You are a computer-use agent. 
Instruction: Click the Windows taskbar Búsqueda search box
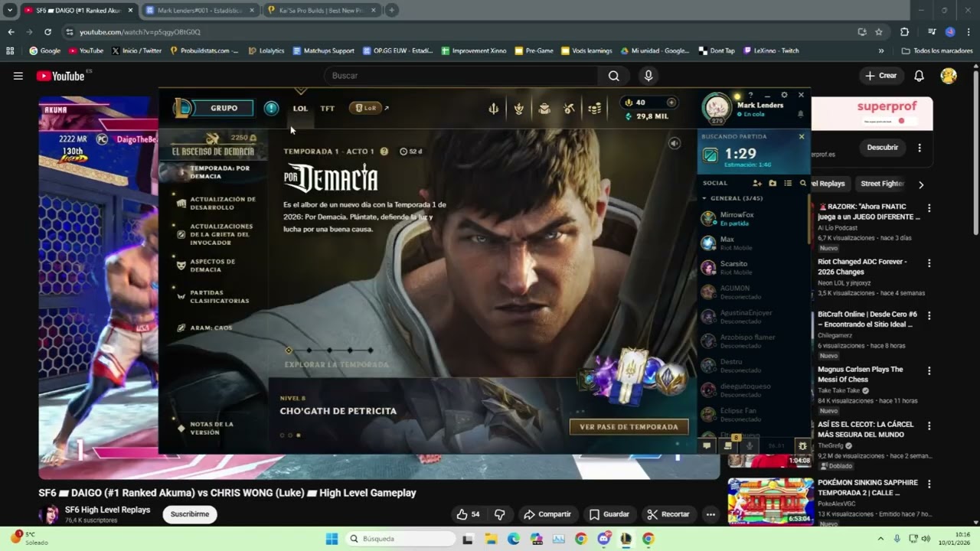coord(402,539)
